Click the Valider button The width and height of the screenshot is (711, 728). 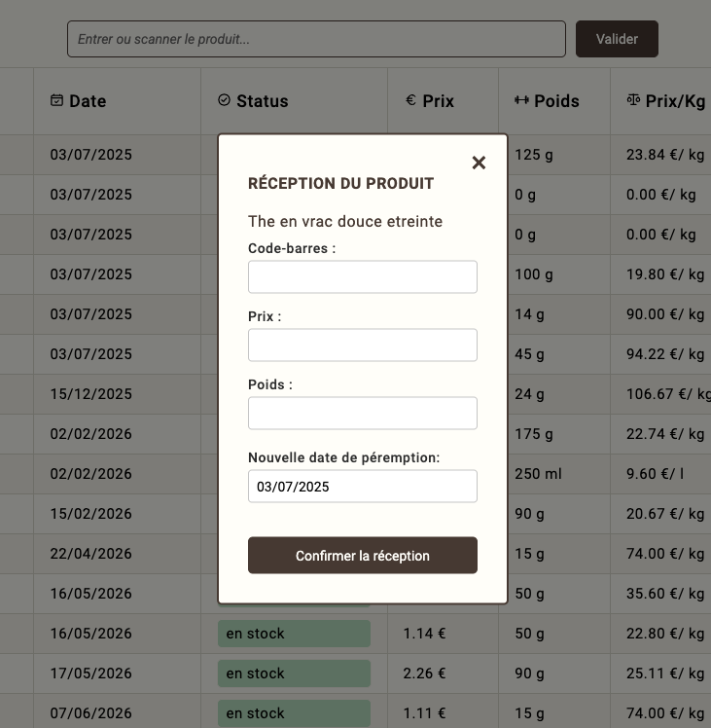click(617, 39)
